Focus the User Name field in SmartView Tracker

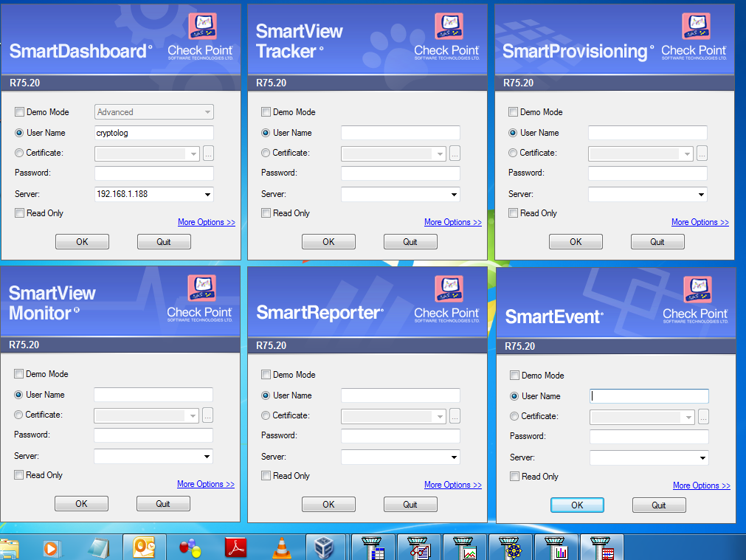coord(401,133)
